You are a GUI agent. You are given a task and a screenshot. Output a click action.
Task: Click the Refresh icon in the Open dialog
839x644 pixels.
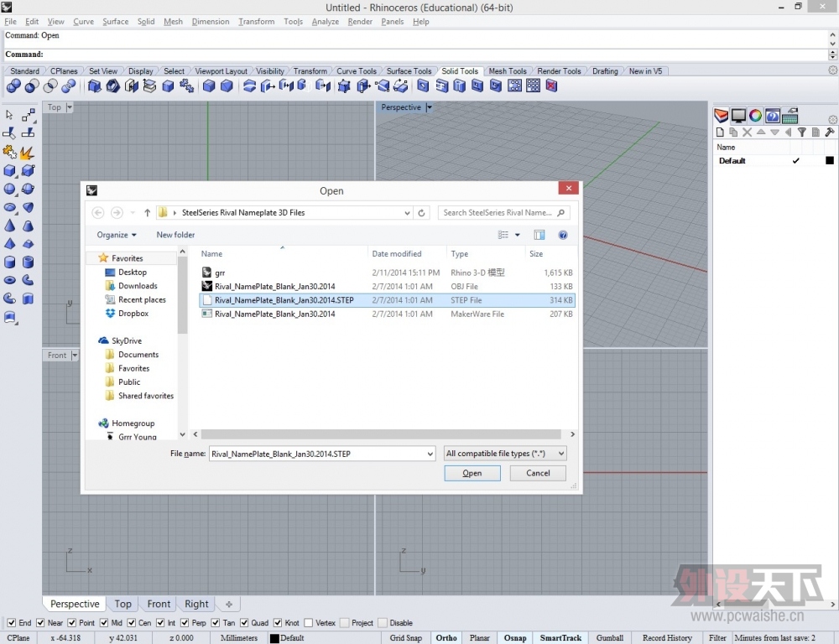pos(422,213)
